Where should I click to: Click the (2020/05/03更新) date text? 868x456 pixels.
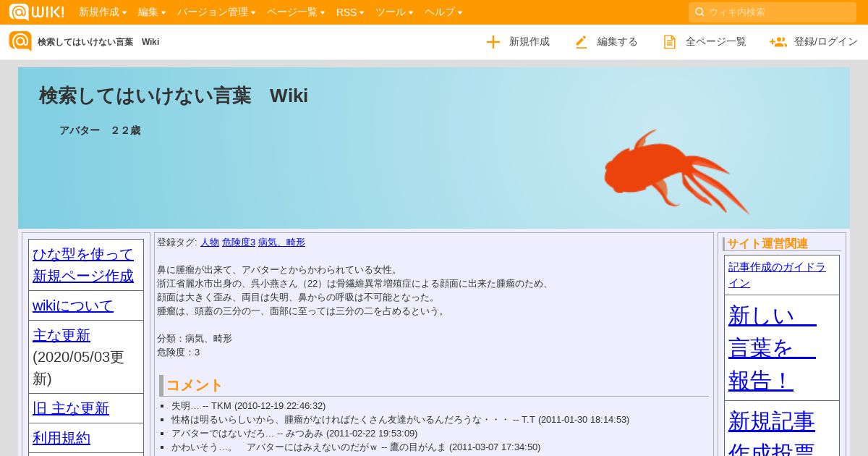click(78, 368)
